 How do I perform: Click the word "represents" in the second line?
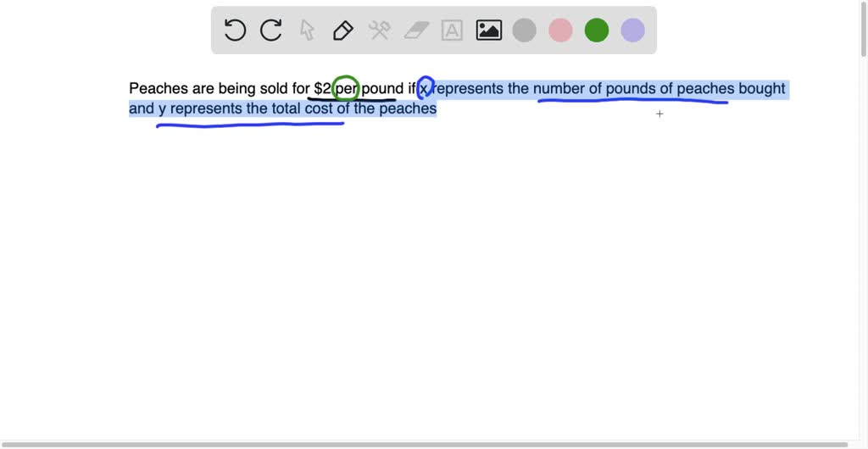coord(206,109)
